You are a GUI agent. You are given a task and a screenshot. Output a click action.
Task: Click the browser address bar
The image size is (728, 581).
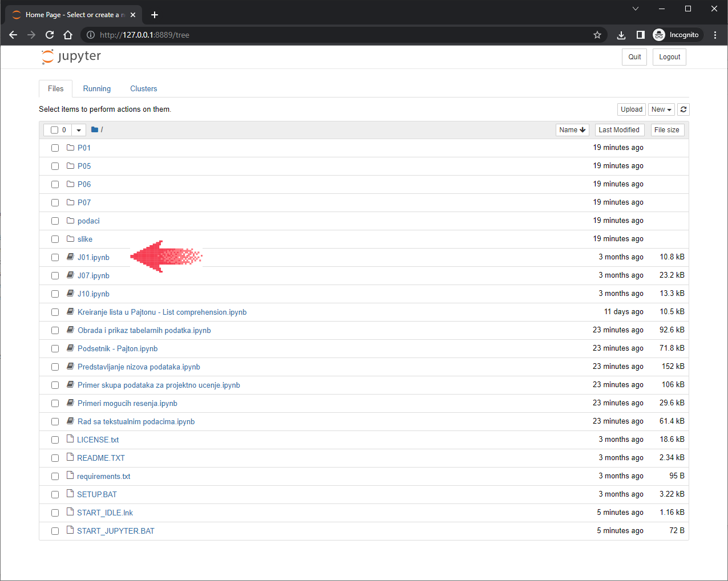[342, 35]
